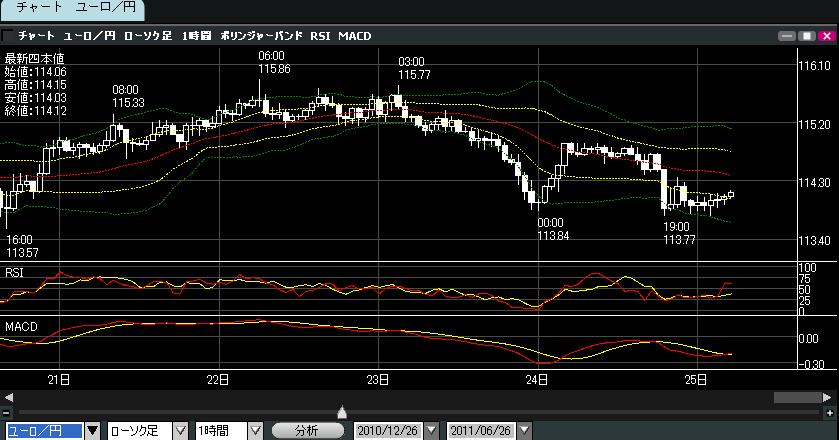This screenshot has height=440, width=839.
Task: Open the start date 2010/12/26 dropdown
Action: point(431,430)
